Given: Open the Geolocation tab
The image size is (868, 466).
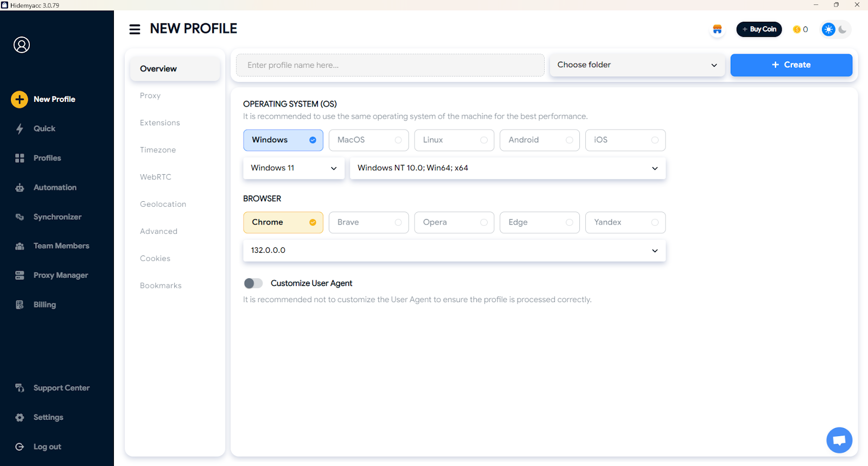Looking at the screenshot, I should (x=163, y=204).
